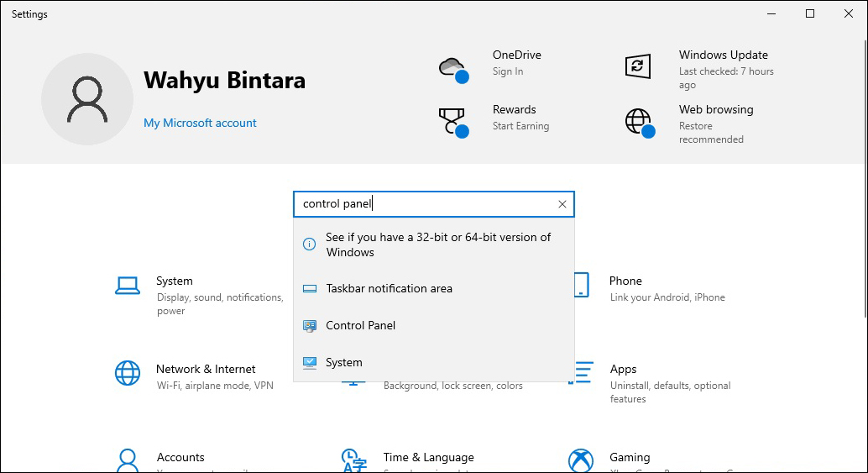Open the Gaming settings label
The height and width of the screenshot is (473, 868).
click(x=630, y=457)
